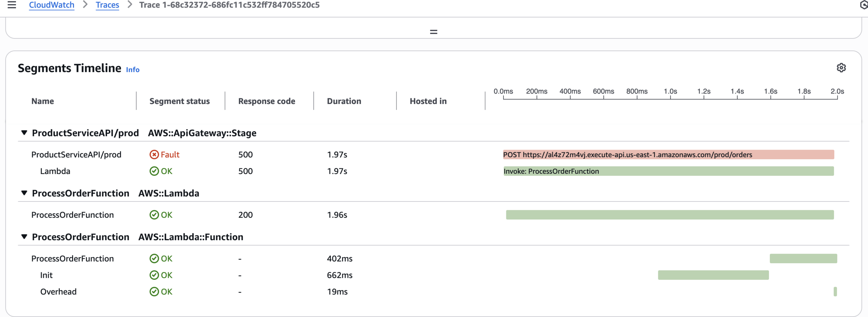
Task: Select the Lambda subsegment name
Action: click(x=55, y=171)
